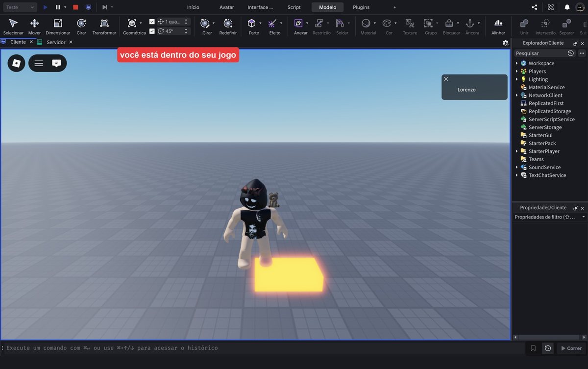Open the in-game hamburger menu
Viewport: 588px width, 369px height.
point(39,63)
